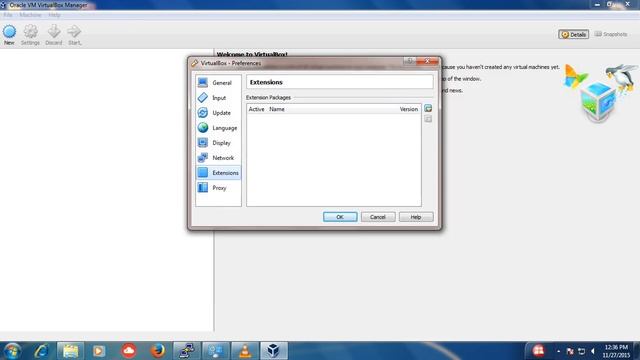The height and width of the screenshot is (360, 640).
Task: Cancel the Preferences dialog
Action: tap(378, 217)
